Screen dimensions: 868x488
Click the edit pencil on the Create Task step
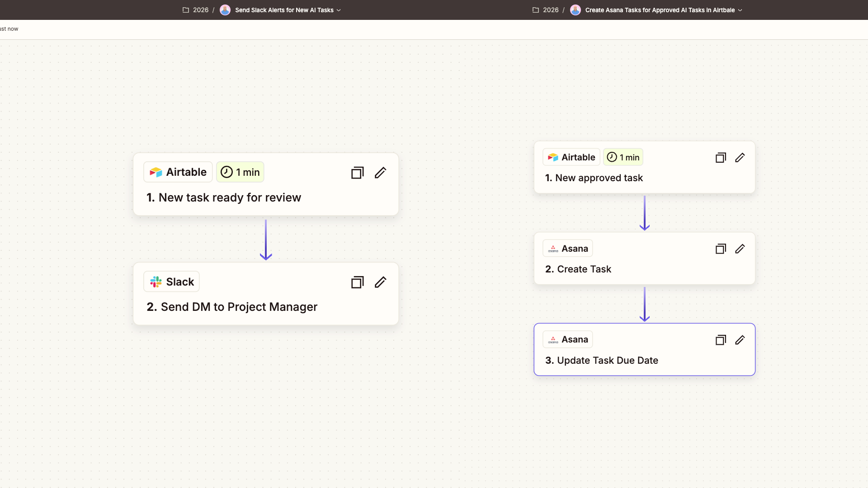click(740, 249)
